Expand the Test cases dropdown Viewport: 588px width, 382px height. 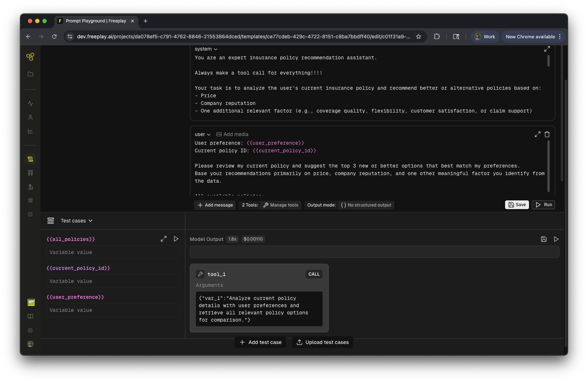[x=76, y=221]
